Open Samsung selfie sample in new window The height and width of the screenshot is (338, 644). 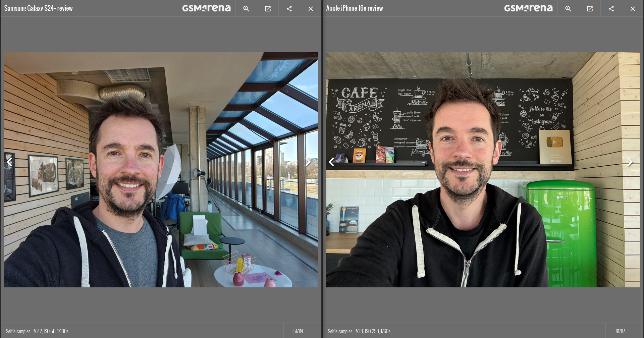coord(268,9)
